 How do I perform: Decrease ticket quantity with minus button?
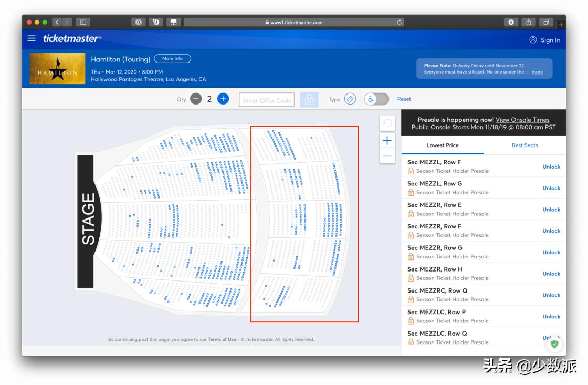[x=196, y=99]
